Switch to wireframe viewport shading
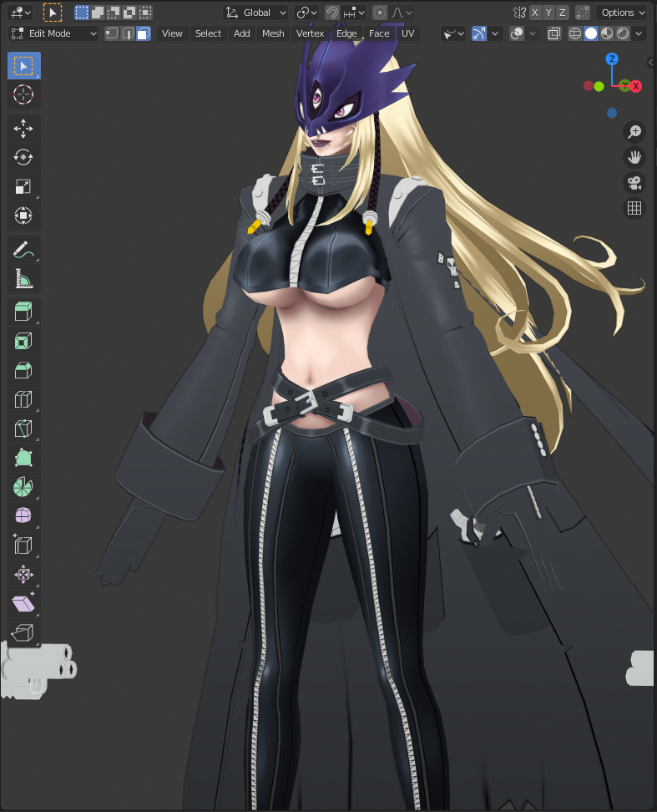Viewport: 657px width, 812px height. click(x=574, y=33)
